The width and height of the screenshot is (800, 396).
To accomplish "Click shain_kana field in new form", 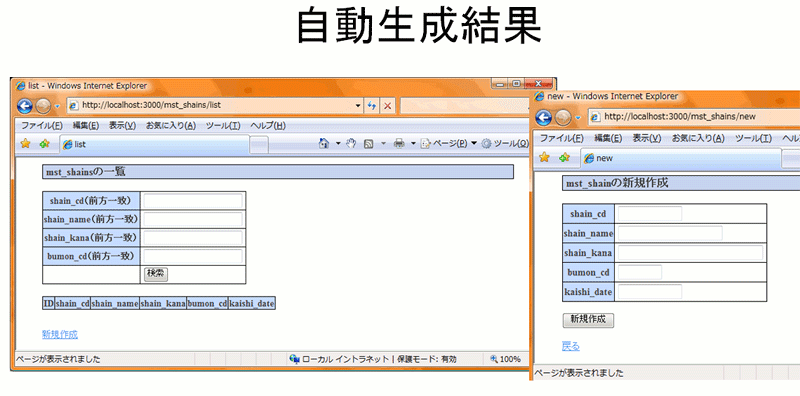I will tap(690, 253).
